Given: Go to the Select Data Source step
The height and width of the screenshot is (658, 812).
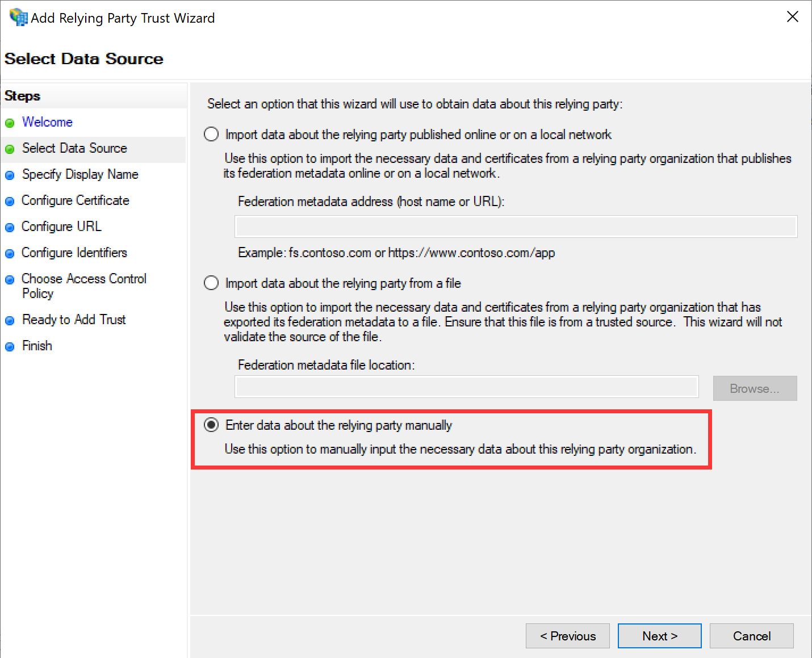Looking at the screenshot, I should 74,148.
